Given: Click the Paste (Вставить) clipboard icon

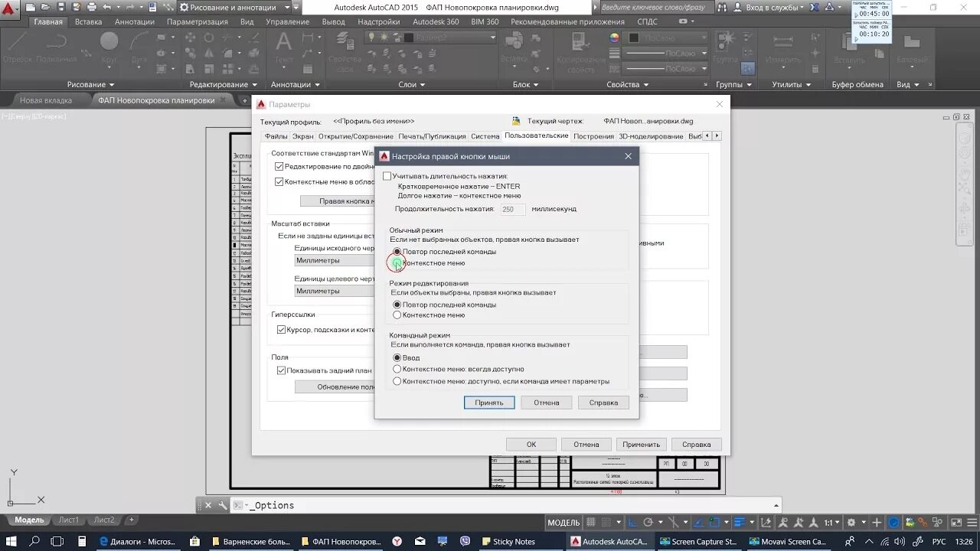Looking at the screenshot, I should [x=849, y=47].
